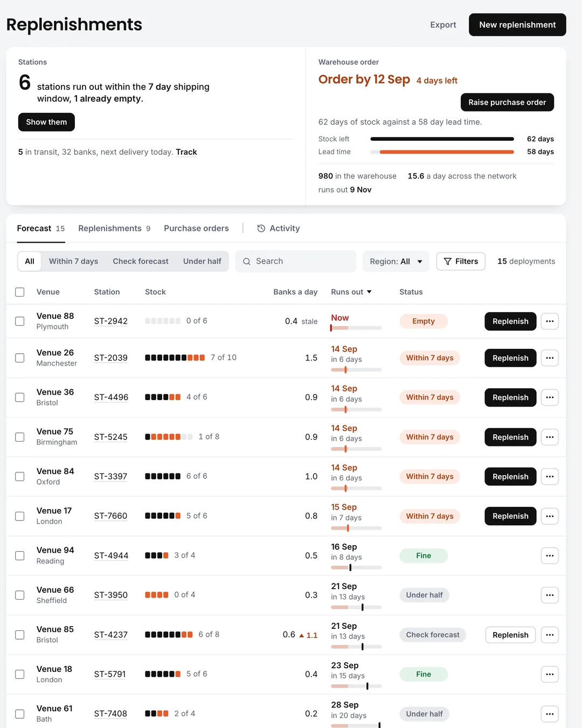Screen dimensions: 582x728
Task: Click the funnel icon in Filters
Action: click(x=447, y=262)
